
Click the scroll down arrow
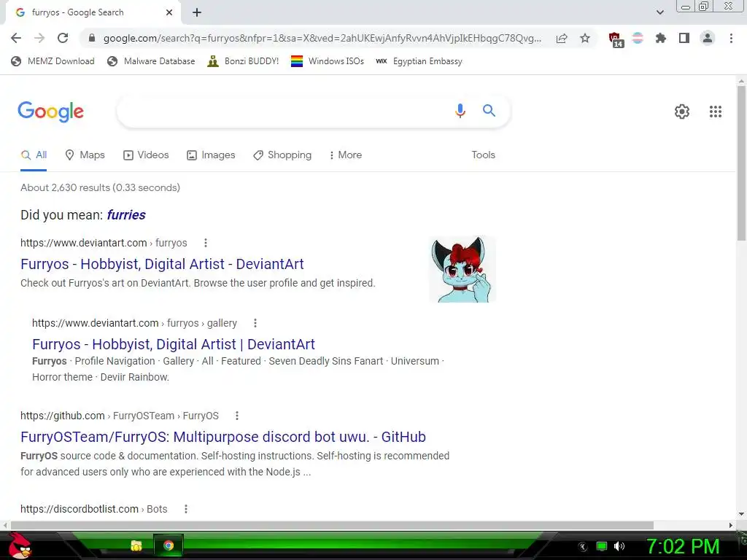click(741, 514)
